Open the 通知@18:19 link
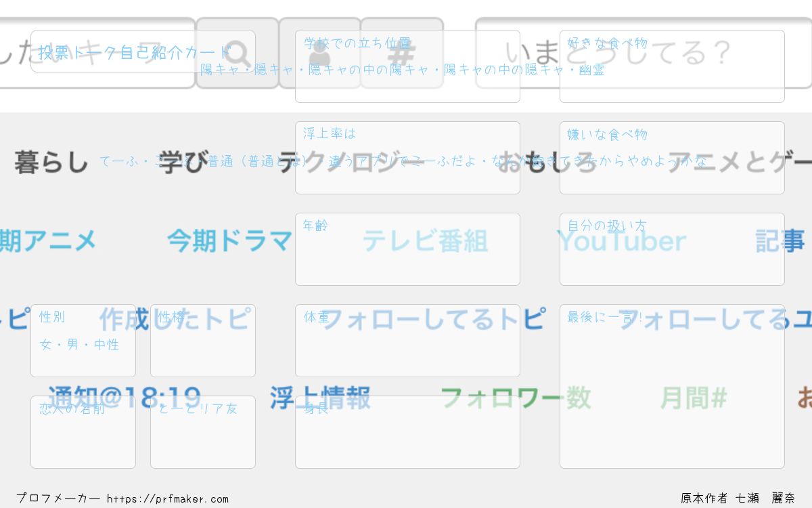The image size is (812, 508). 125,398
